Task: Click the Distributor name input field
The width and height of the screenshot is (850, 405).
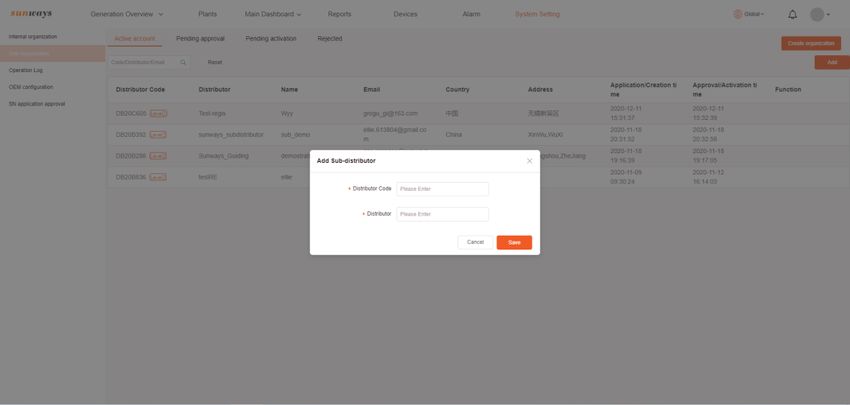Action: point(442,214)
